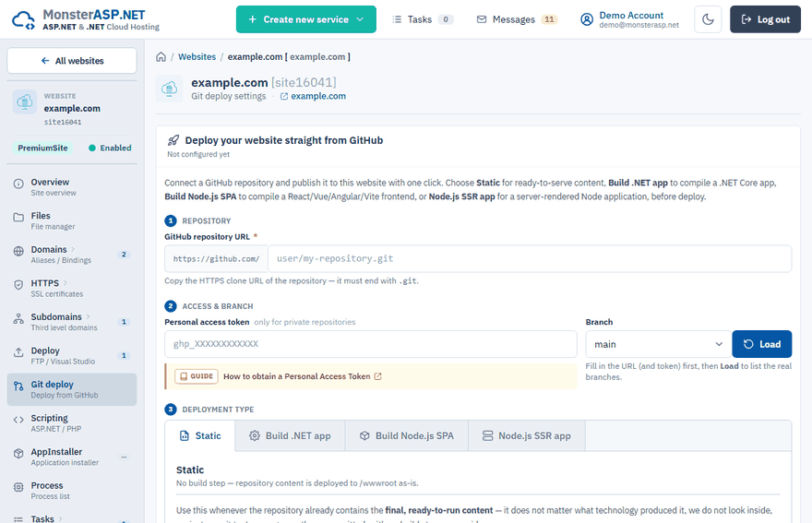
Task: Go back to All websites
Action: pyautogui.click(x=72, y=61)
